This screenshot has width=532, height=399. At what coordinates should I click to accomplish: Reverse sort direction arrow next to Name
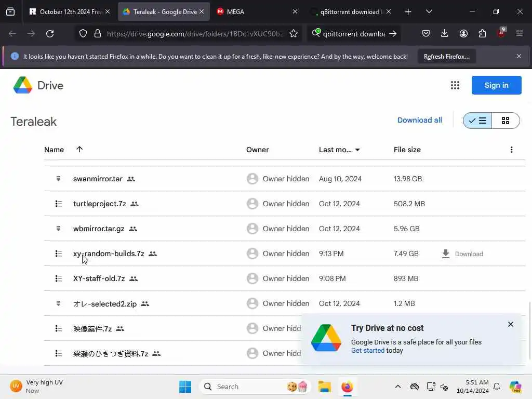pos(79,149)
